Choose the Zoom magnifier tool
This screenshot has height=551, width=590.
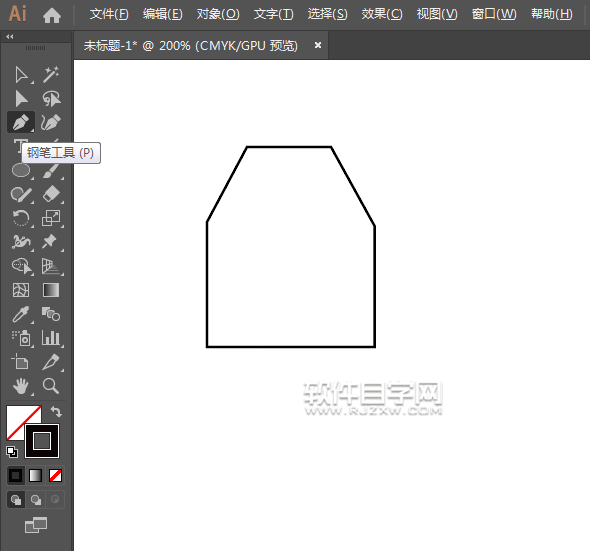tap(50, 386)
